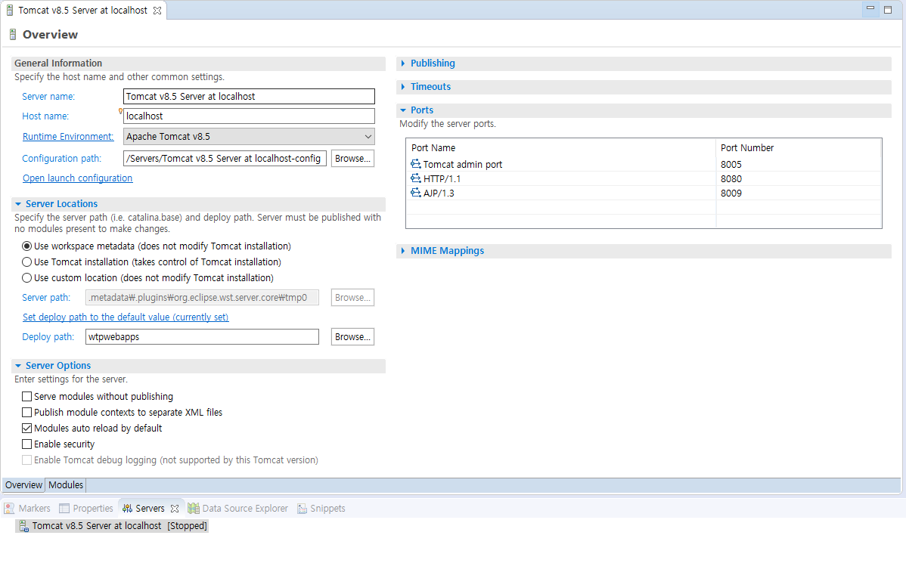Image resolution: width=906 pixels, height=588 pixels.
Task: Close the Tomcat v8.5 Server editor tab
Action: pyautogui.click(x=157, y=11)
